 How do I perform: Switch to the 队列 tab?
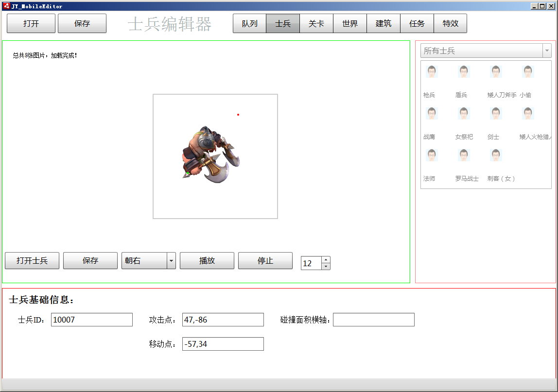click(249, 23)
